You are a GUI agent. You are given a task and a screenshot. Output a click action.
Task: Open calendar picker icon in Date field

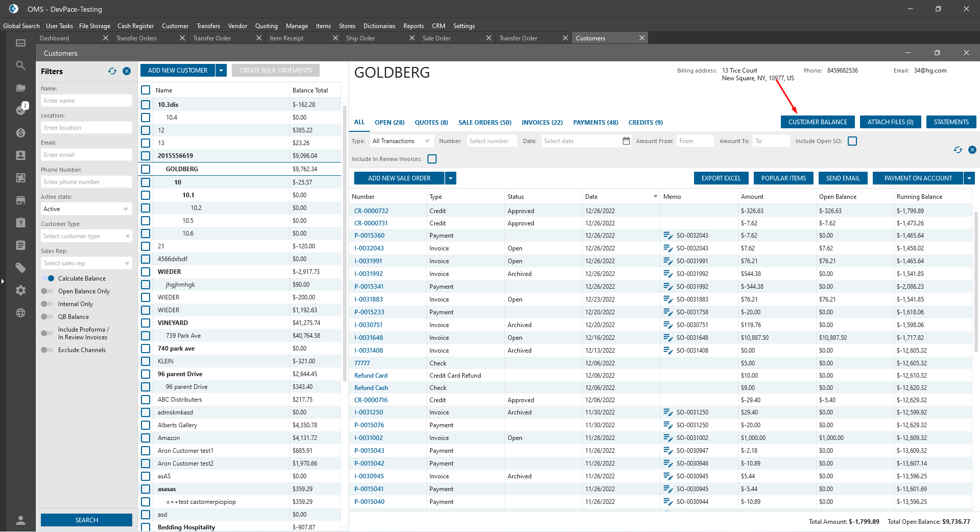coord(626,141)
